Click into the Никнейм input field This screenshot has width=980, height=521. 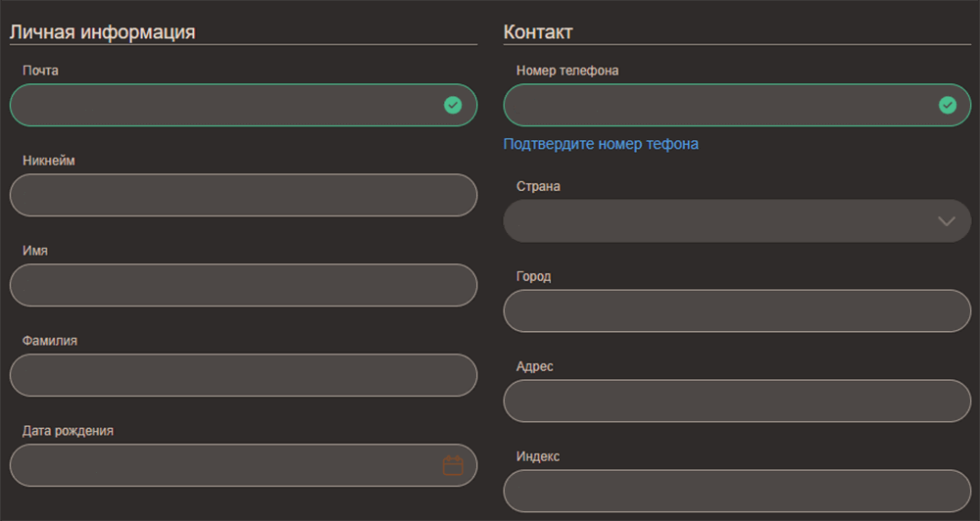tap(243, 195)
